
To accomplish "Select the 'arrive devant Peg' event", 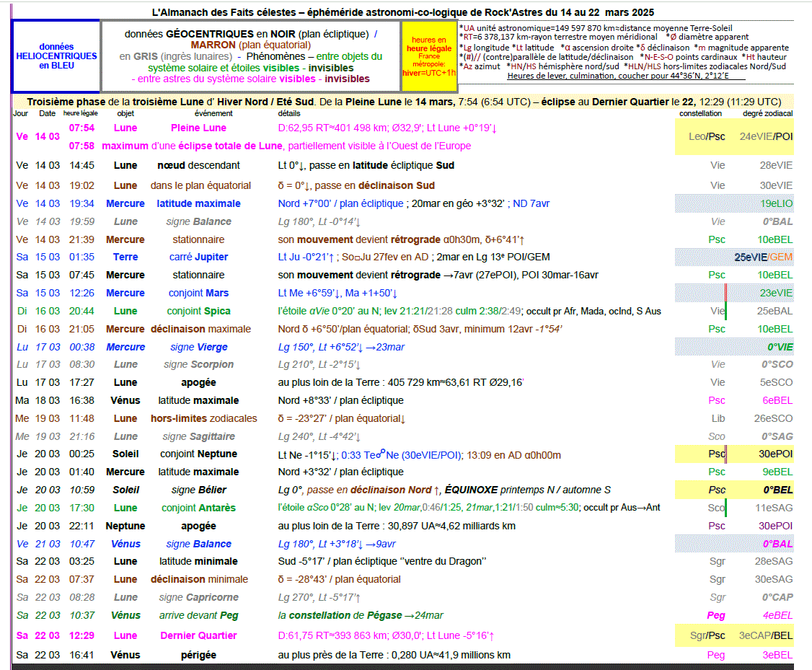I will pos(198,616).
